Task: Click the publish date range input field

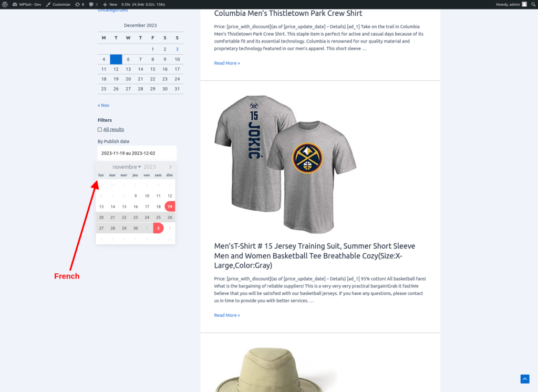Action: [x=137, y=153]
